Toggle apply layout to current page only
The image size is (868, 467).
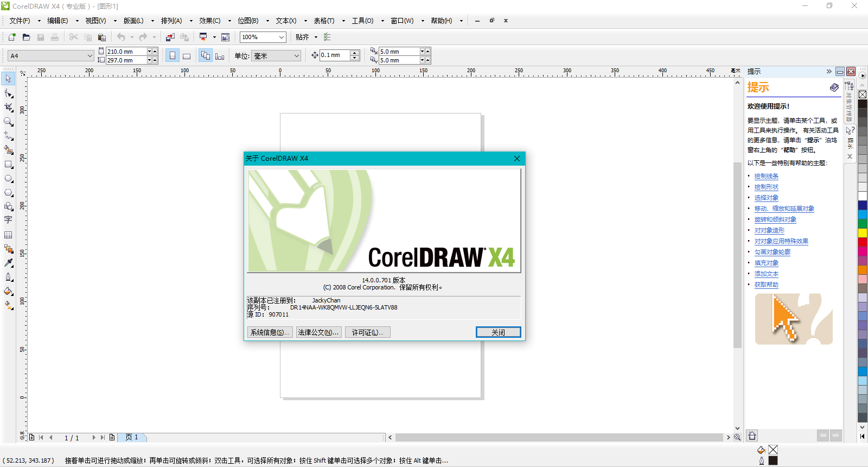(220, 55)
